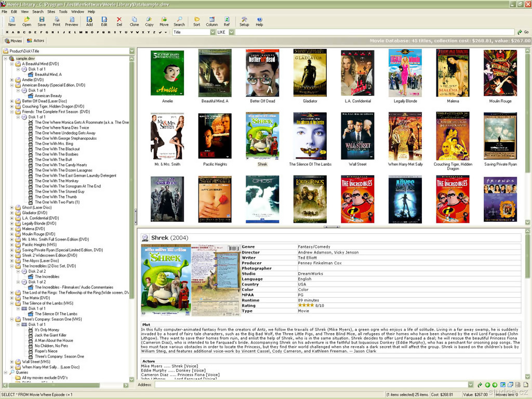Click the Add movie icon
Screen dimensions: 532x399
tap(89, 21)
